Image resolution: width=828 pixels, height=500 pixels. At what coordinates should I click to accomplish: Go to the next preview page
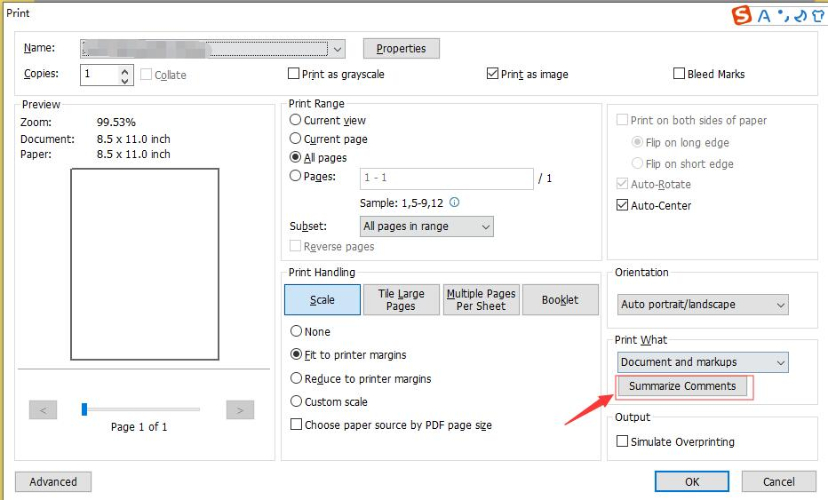click(x=240, y=410)
